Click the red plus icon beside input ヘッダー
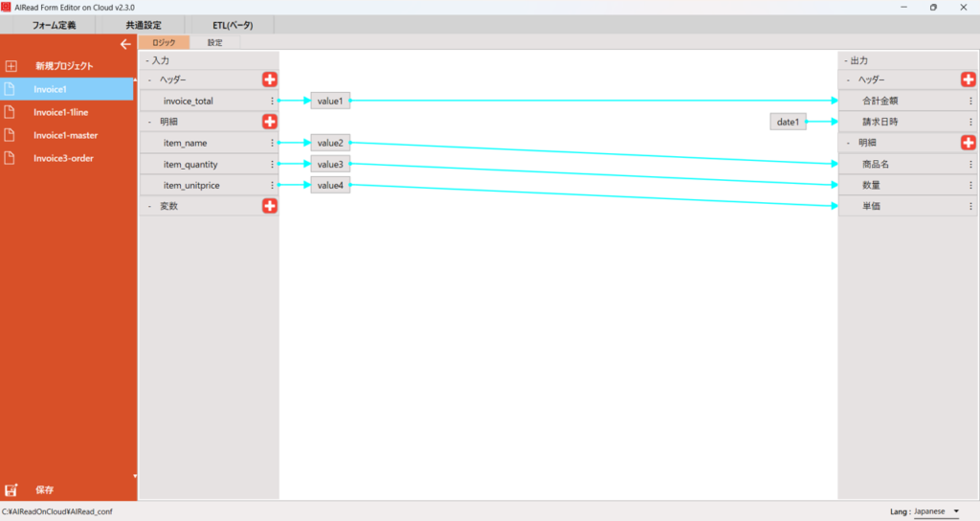The width and height of the screenshot is (980, 521). pyautogui.click(x=270, y=79)
